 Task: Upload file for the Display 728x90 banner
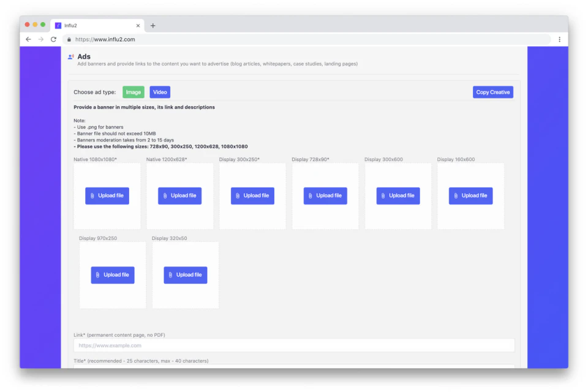tap(325, 195)
